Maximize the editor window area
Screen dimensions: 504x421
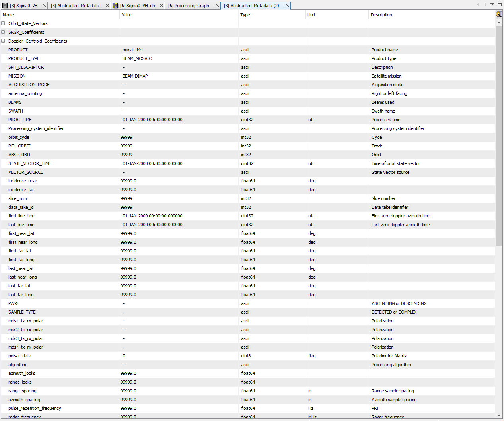pos(500,4)
